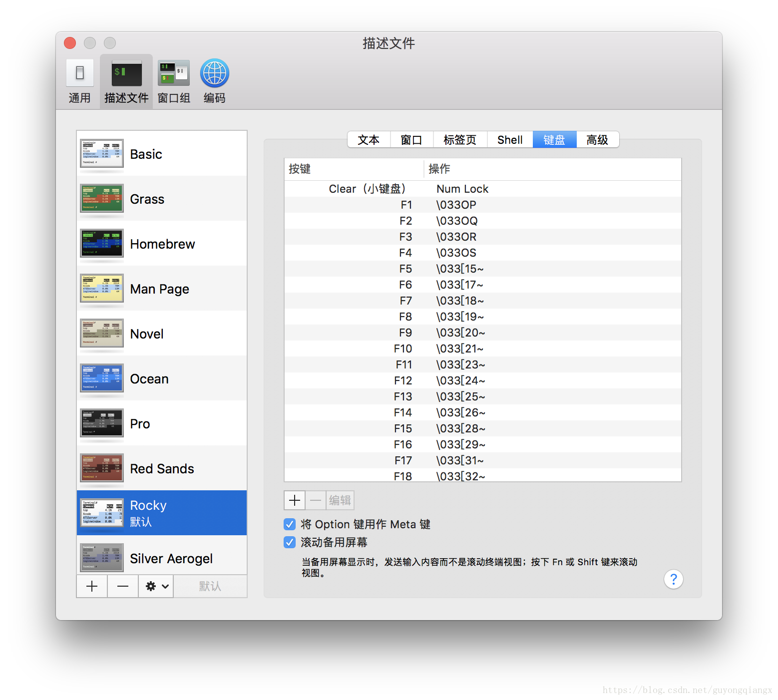Select the F7 key mapping row

tap(483, 301)
